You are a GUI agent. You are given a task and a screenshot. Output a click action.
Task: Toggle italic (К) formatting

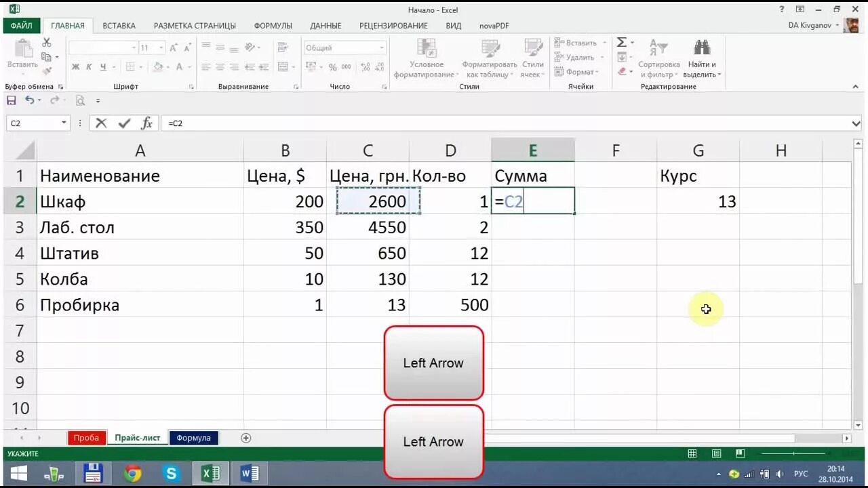(x=90, y=67)
